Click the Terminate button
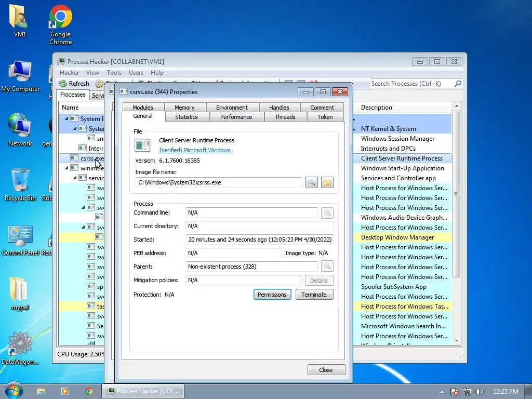This screenshot has width=532, height=399. click(x=314, y=295)
